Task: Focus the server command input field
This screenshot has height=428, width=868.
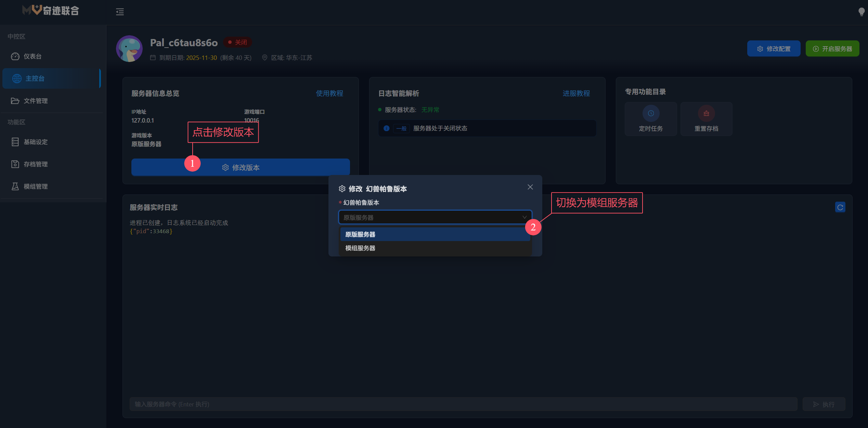Action: pyautogui.click(x=463, y=404)
